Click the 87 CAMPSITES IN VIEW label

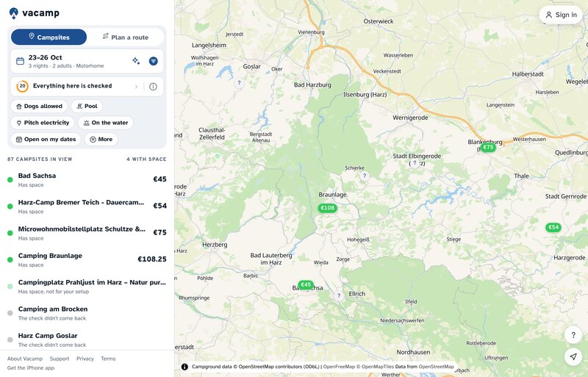[40, 159]
